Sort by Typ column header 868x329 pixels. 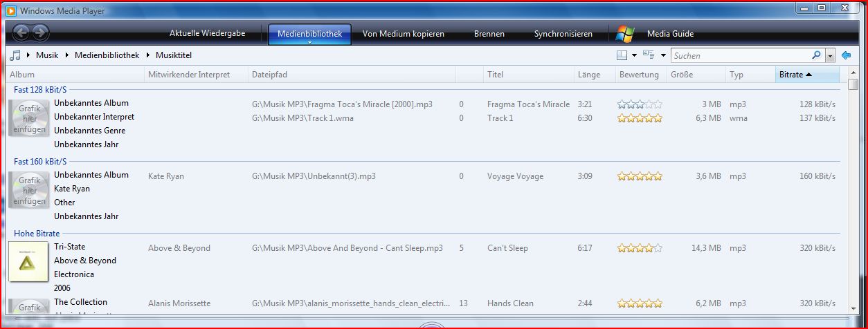tap(750, 75)
